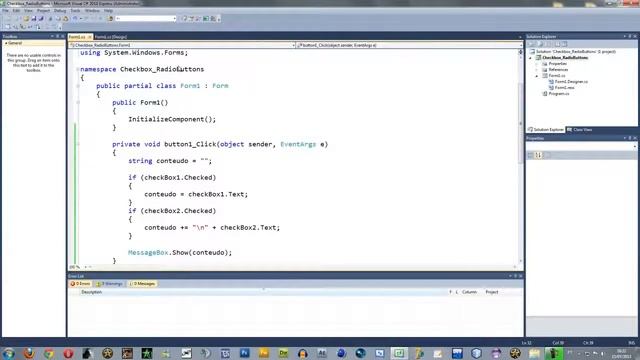Collapse the General group in Toolbox

pos(6,43)
